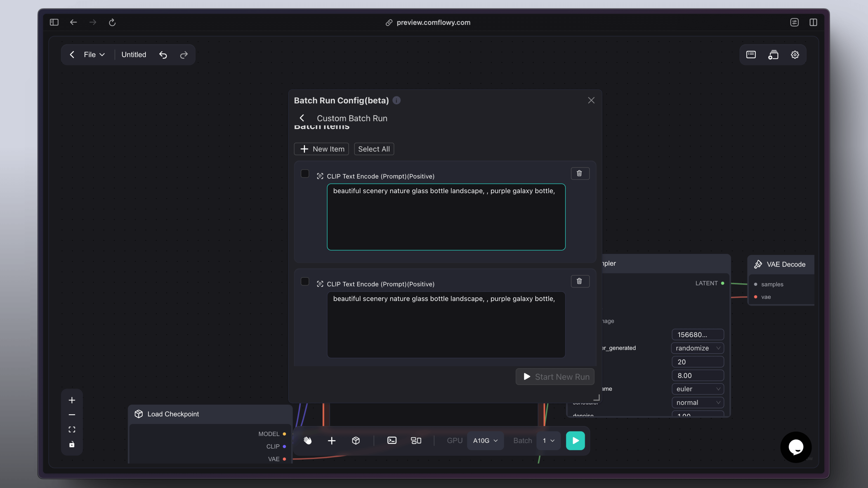Open the workflow list panel icon
Image resolution: width=868 pixels, height=488 pixels.
(x=751, y=54)
